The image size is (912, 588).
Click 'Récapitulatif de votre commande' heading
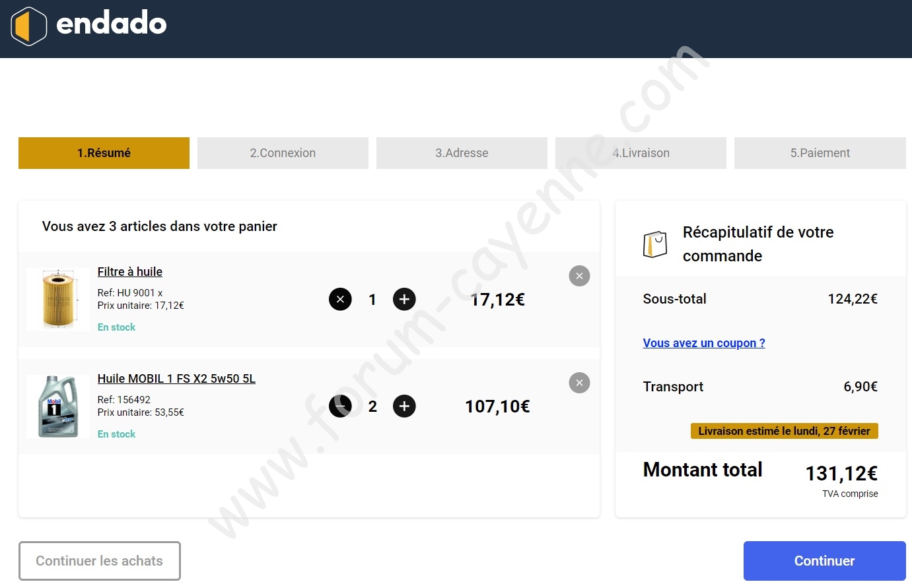(758, 244)
